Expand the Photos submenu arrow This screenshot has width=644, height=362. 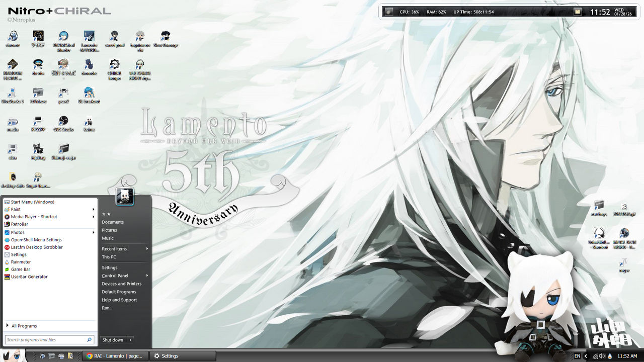tap(94, 232)
